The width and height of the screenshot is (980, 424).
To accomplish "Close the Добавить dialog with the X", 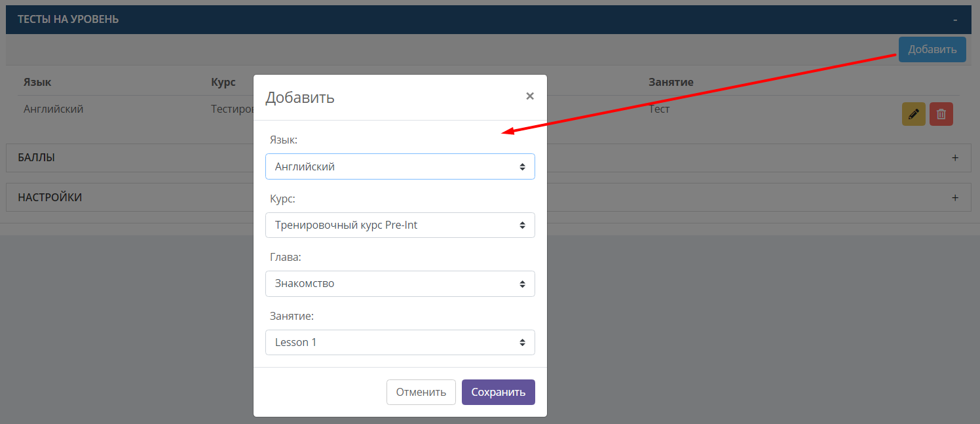I will [530, 96].
